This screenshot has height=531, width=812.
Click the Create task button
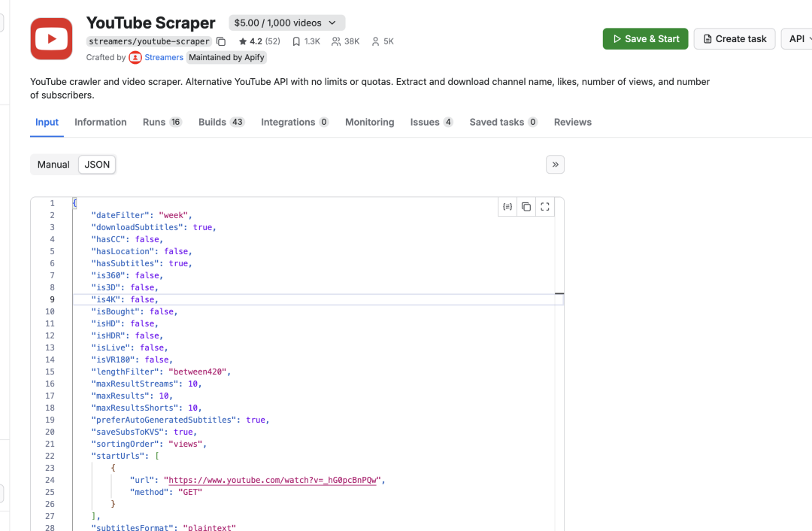(735, 39)
